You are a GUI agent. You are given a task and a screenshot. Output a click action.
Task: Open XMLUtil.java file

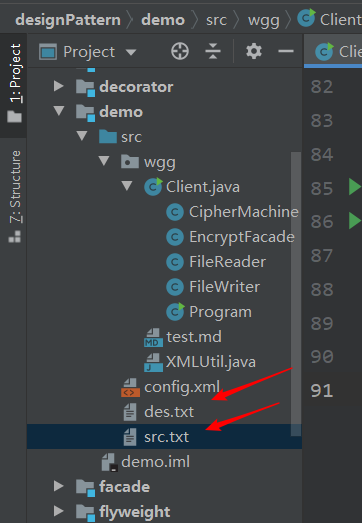pyautogui.click(x=211, y=362)
